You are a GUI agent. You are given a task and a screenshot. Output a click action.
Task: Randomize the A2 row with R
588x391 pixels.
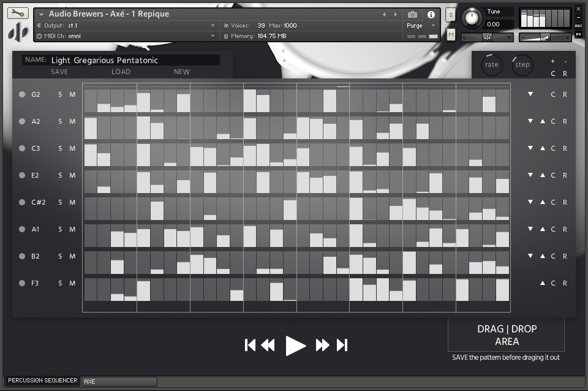565,121
